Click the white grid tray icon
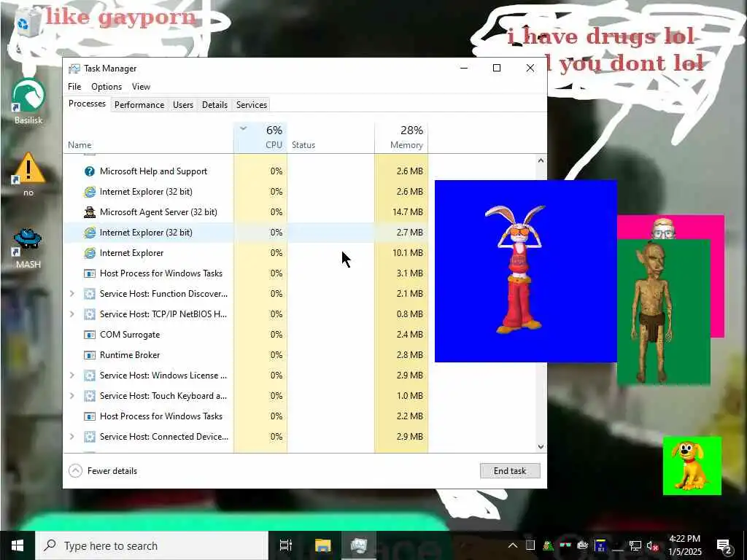The height and width of the screenshot is (560, 747). click(530, 545)
